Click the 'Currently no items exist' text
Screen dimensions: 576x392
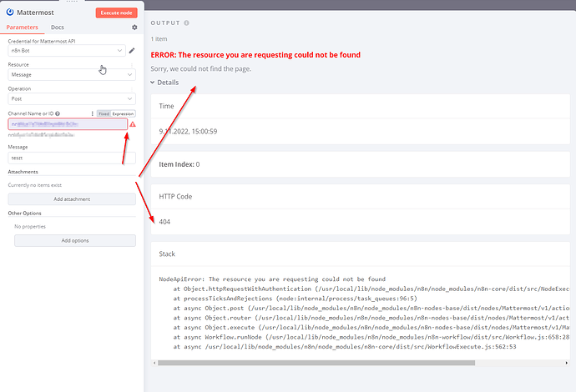click(x=35, y=185)
